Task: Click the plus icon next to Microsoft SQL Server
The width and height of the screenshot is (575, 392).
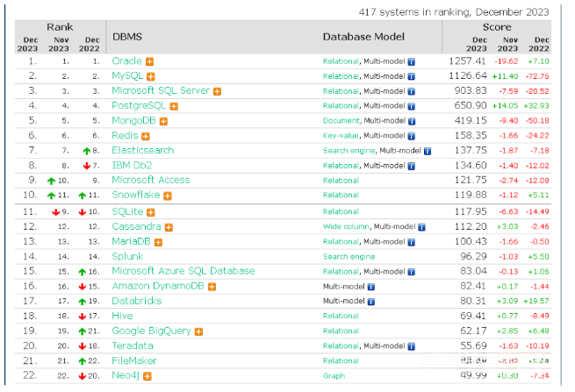Action: click(x=218, y=91)
